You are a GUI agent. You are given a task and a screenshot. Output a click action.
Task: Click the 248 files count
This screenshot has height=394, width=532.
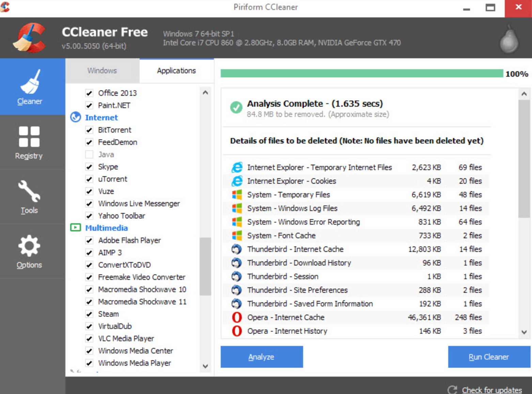tap(468, 317)
